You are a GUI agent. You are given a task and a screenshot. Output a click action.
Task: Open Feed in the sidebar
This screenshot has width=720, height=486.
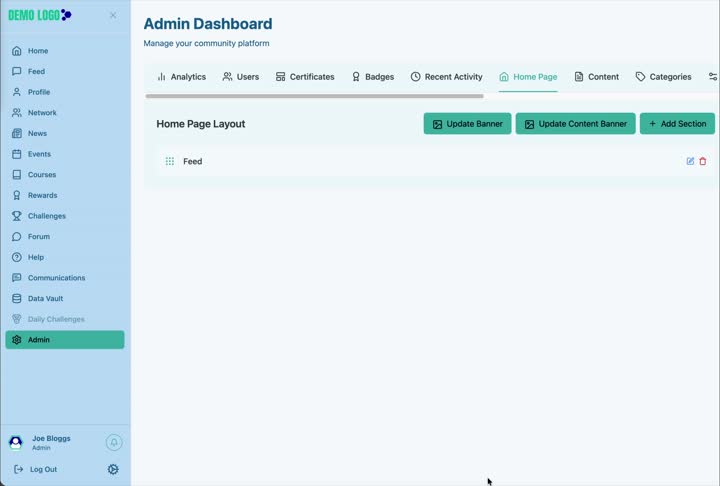(65, 72)
